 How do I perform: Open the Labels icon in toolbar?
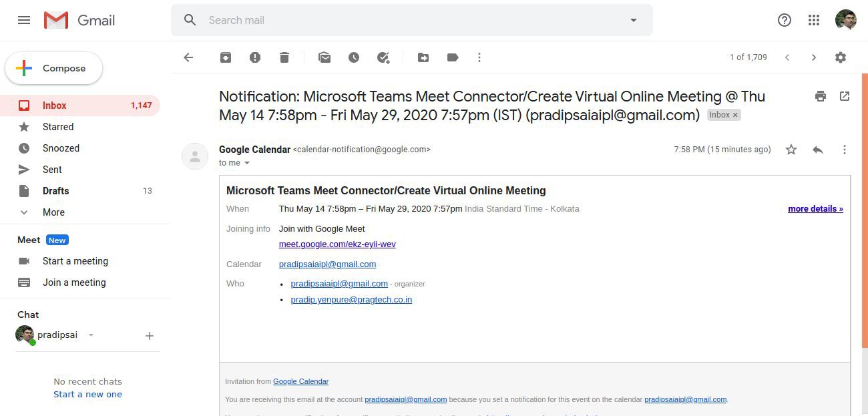point(453,57)
